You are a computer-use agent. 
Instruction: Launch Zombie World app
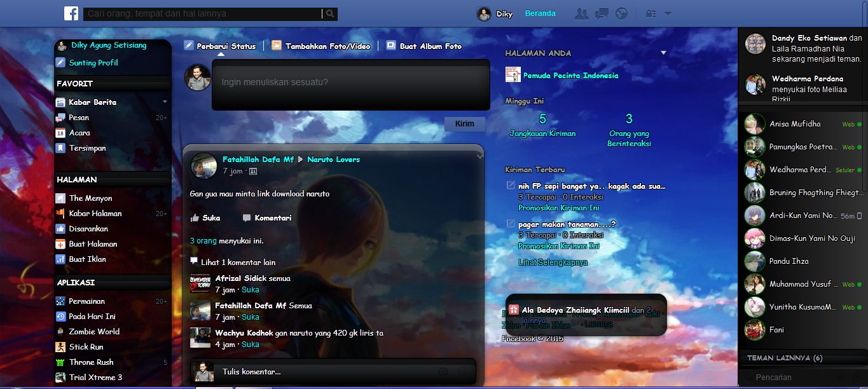pos(94,332)
